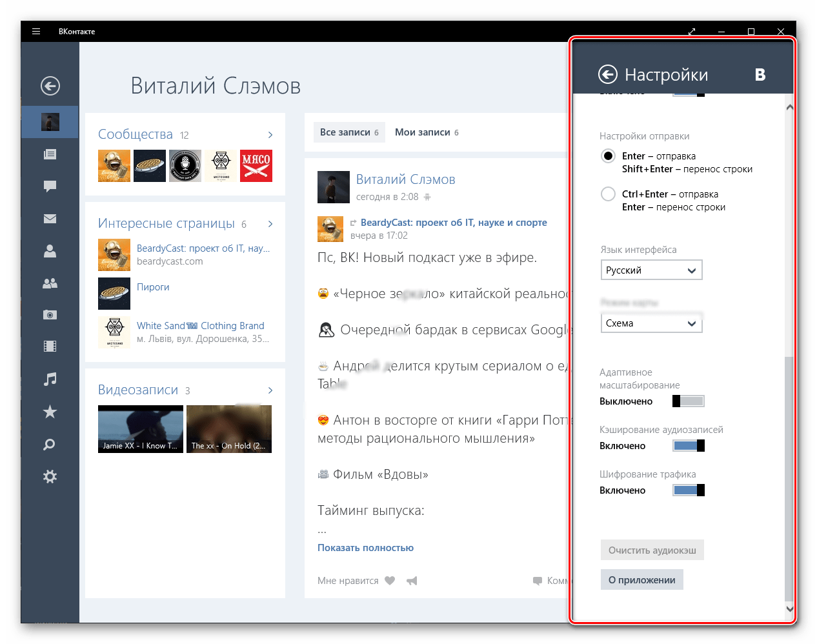Like the post with heart icon

point(390,581)
